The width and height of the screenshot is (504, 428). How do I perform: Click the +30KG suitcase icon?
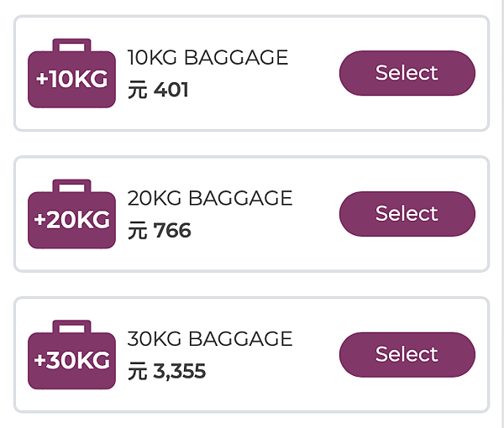71,355
